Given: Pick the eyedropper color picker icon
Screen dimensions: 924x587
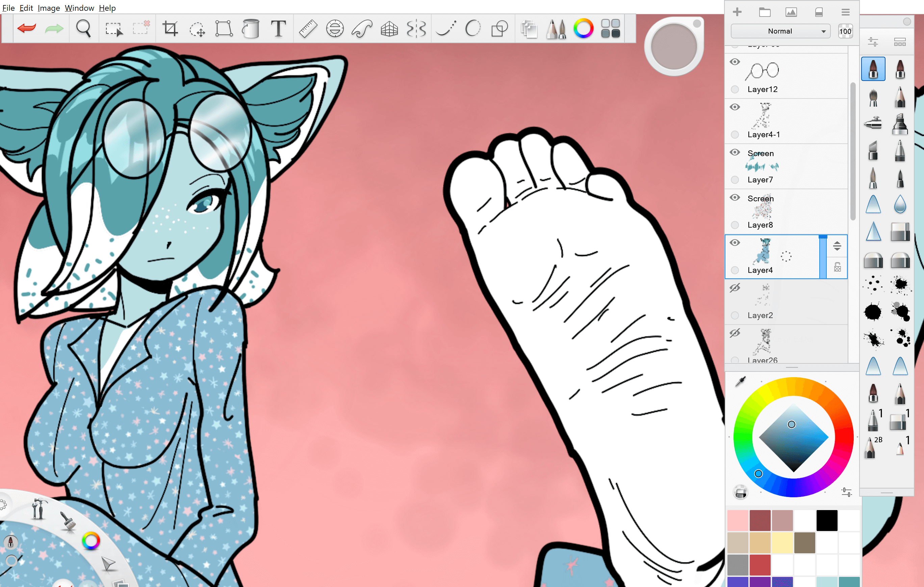Looking at the screenshot, I should 740,381.
